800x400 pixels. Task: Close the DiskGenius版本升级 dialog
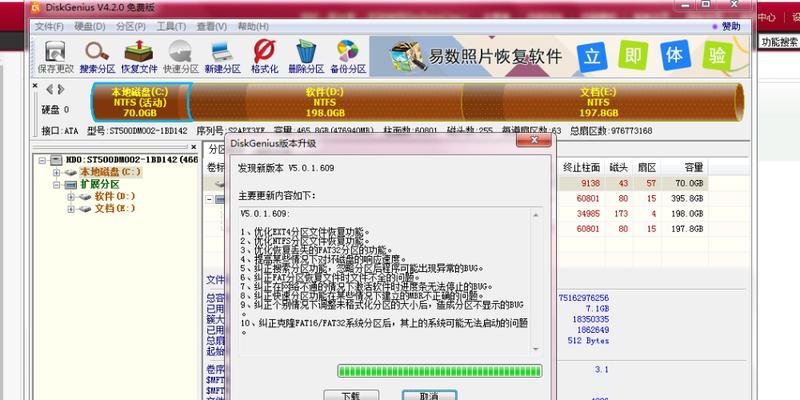pos(534,140)
